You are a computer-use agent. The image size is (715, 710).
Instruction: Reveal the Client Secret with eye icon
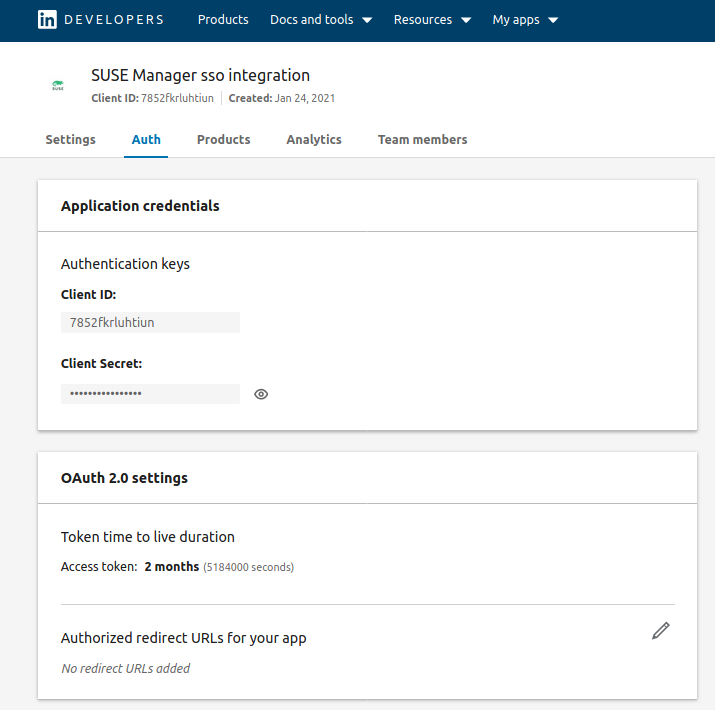(x=261, y=394)
